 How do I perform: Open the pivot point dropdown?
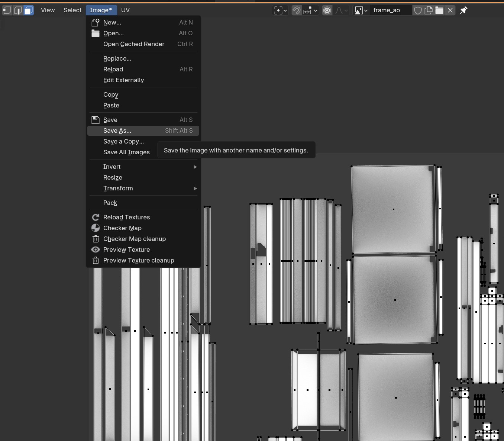pos(281,10)
